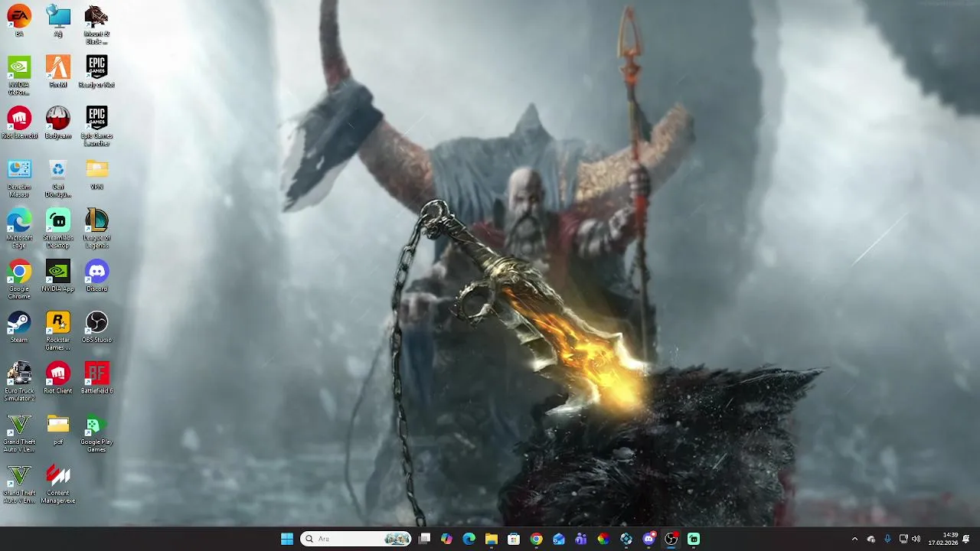Launch Copilot from the taskbar
The height and width of the screenshot is (551, 980).
(x=447, y=539)
